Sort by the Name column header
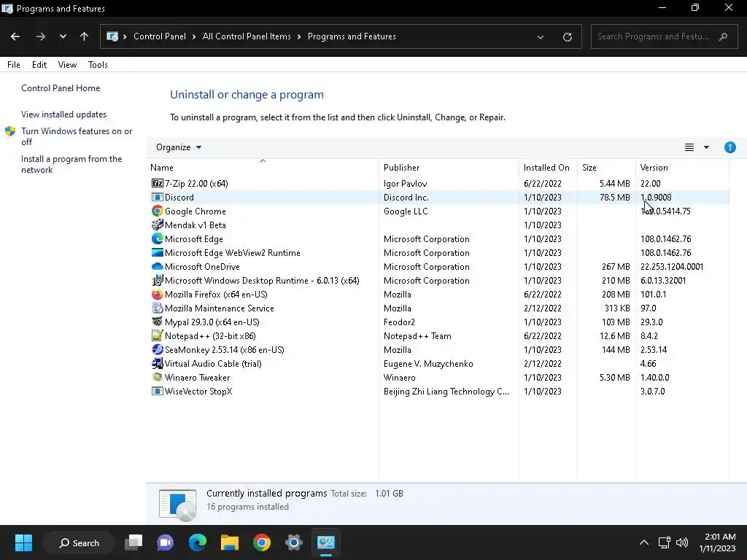 (x=263, y=168)
